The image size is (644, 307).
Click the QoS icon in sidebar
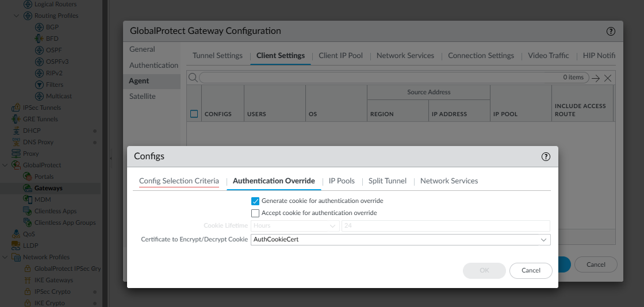coord(16,234)
